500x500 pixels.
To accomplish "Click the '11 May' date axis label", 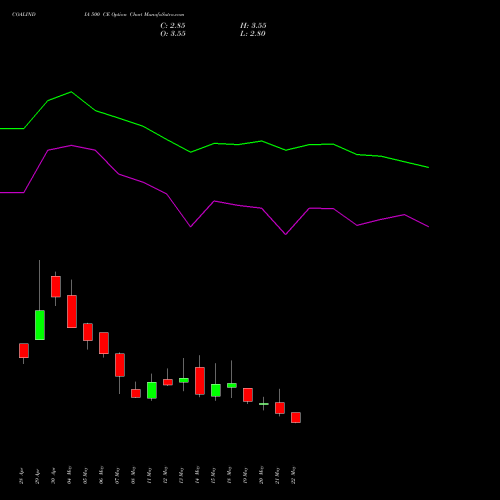I will coord(150,475).
